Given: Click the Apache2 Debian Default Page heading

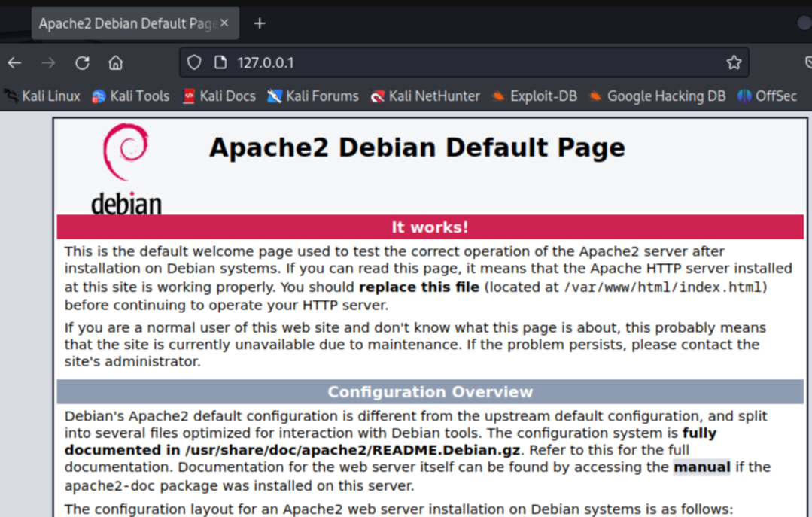Looking at the screenshot, I should click(417, 147).
